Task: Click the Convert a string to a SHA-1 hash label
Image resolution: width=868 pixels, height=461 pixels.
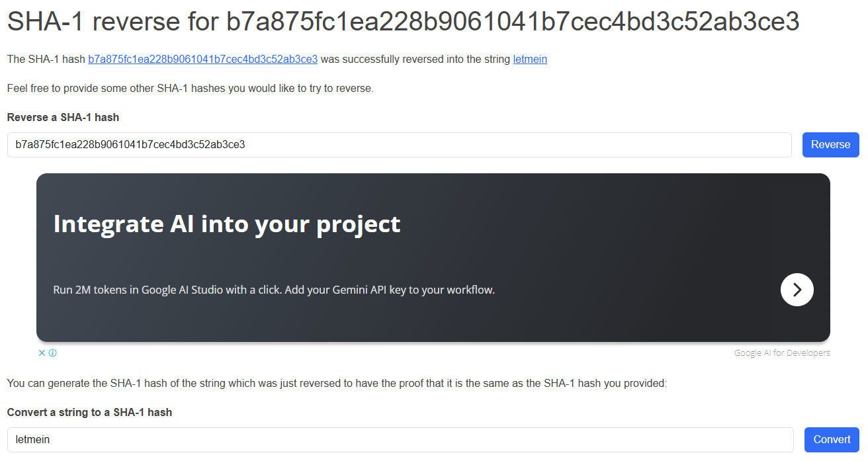Action: coord(89,412)
